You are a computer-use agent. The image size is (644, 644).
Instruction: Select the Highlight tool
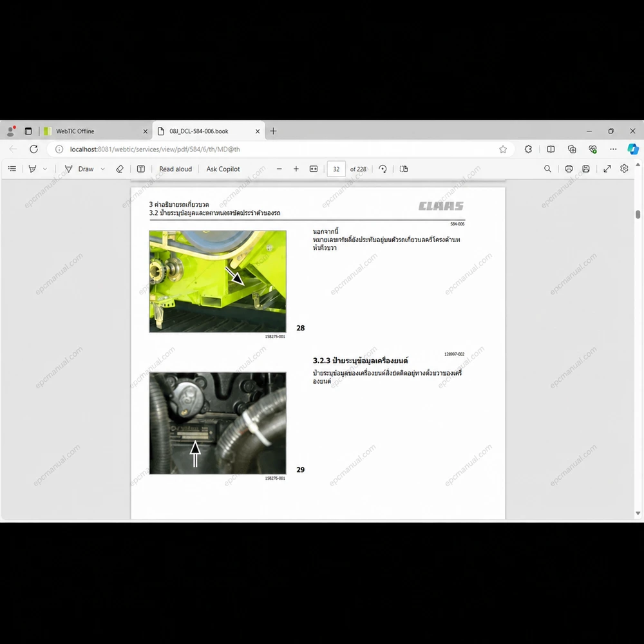[32, 169]
